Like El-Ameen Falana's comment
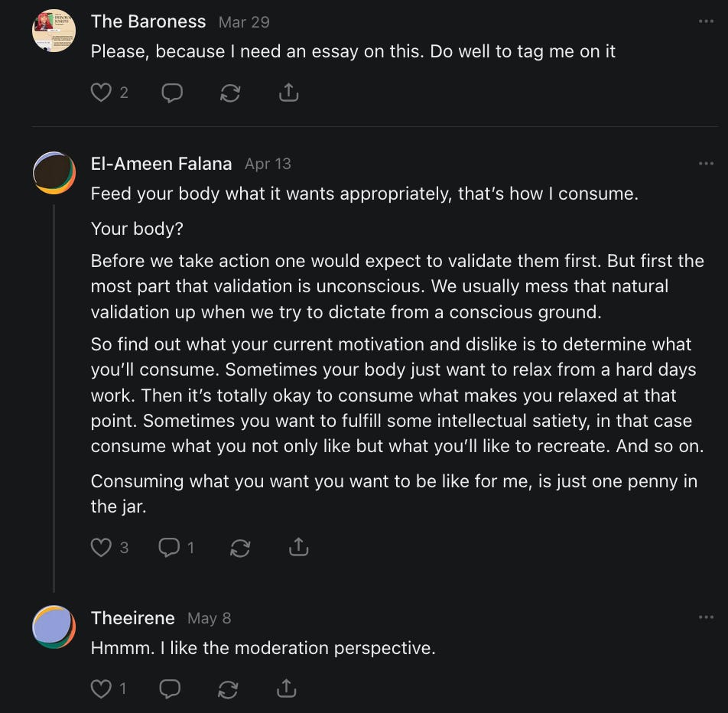Image resolution: width=728 pixels, height=713 pixels. [x=102, y=547]
